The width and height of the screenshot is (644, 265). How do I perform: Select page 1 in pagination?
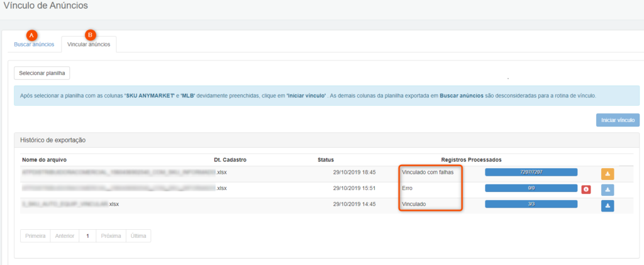(87, 236)
